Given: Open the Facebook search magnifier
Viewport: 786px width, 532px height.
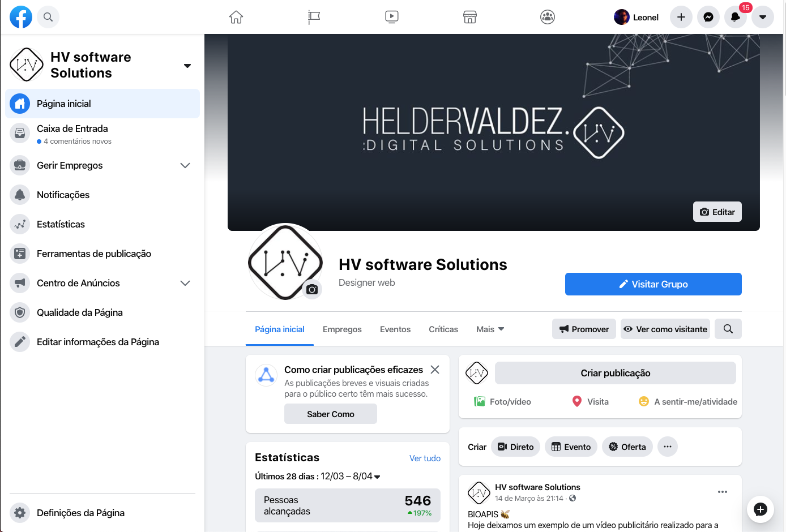Looking at the screenshot, I should coord(48,17).
